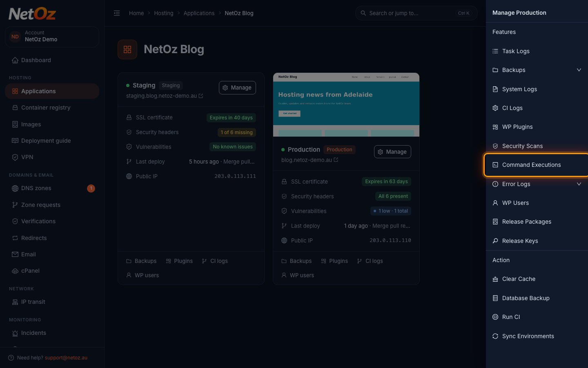Open Deployment guide in sidebar
The width and height of the screenshot is (588, 368).
pos(52,141)
